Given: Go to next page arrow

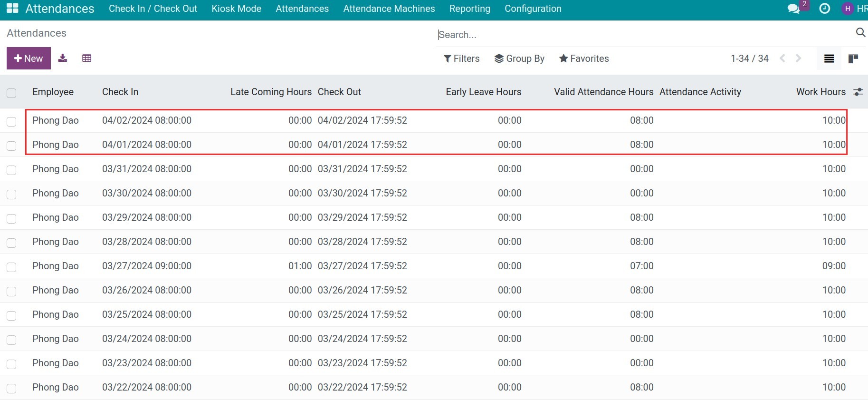Looking at the screenshot, I should coord(799,58).
